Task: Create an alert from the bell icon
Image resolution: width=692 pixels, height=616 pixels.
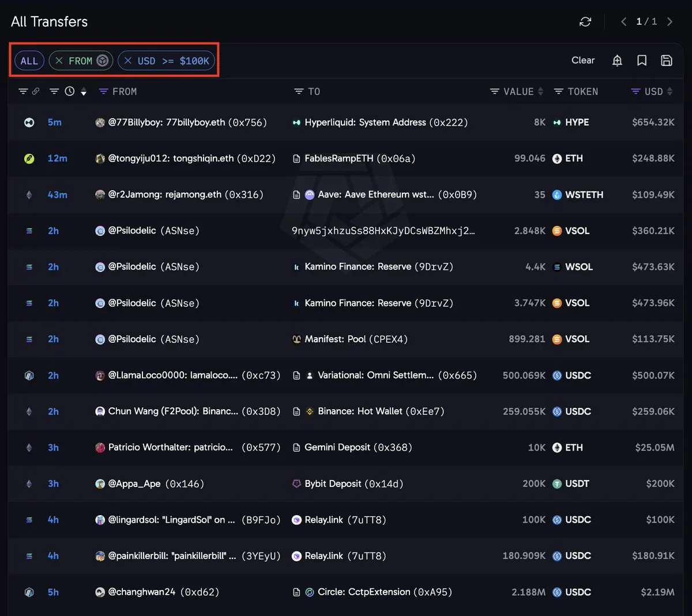Action: click(617, 61)
